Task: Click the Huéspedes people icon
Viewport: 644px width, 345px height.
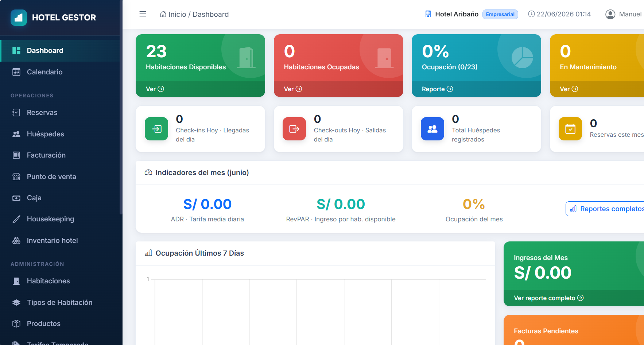Action: (x=16, y=134)
